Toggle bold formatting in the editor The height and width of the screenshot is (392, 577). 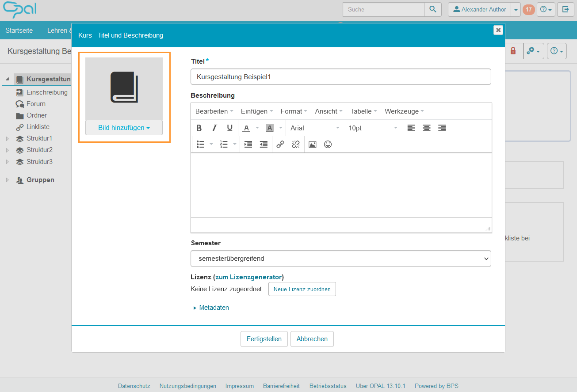tap(199, 128)
